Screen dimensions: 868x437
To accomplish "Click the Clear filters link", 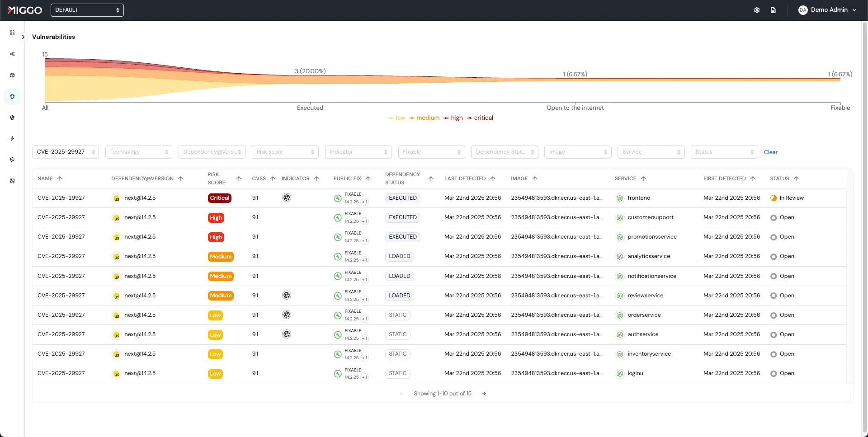I will [770, 152].
